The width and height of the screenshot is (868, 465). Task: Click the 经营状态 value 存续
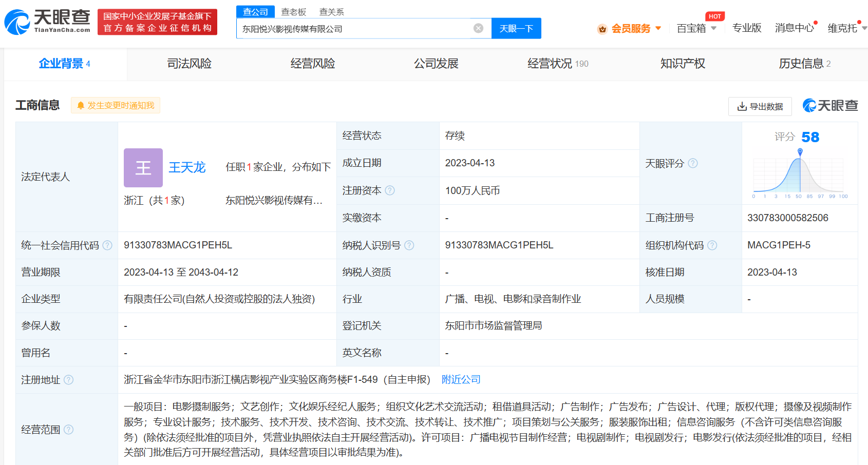coord(455,135)
